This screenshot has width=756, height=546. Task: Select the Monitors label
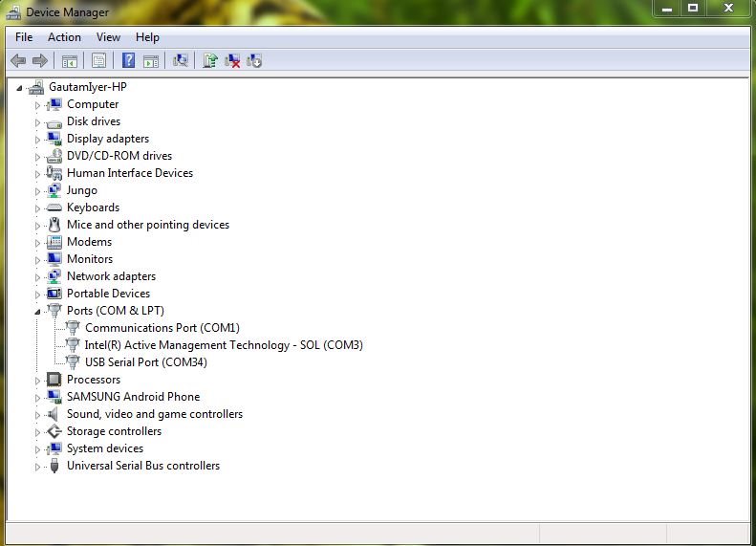point(90,259)
